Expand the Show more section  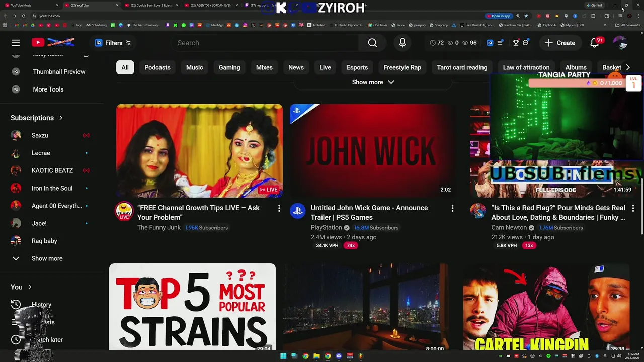[373, 82]
